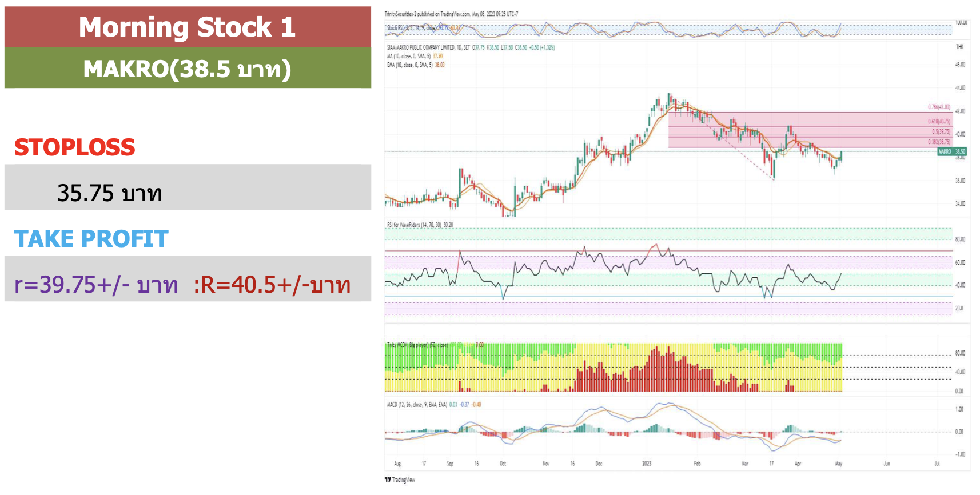Viewport: 980px width, 495px height.
Task: Click the 'SIAM MAKRO PUBLIC COMPANY LIMITED, 1D, SET' title
Action: 428,47
